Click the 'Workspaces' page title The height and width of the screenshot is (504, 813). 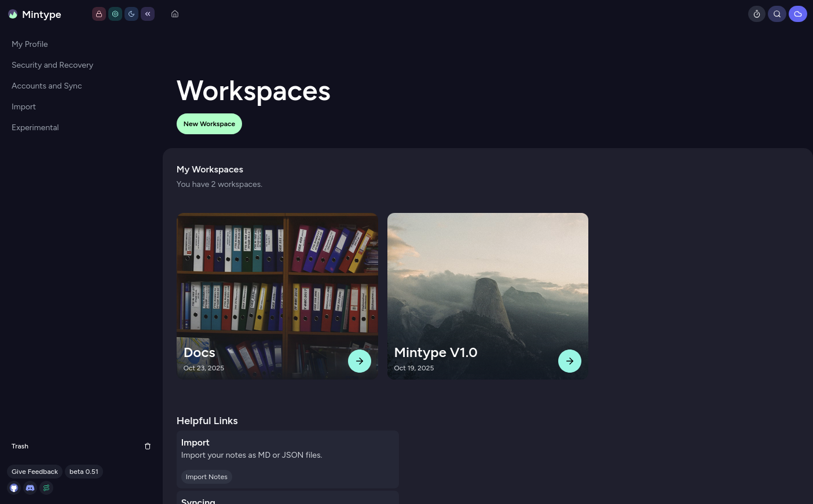(x=254, y=91)
